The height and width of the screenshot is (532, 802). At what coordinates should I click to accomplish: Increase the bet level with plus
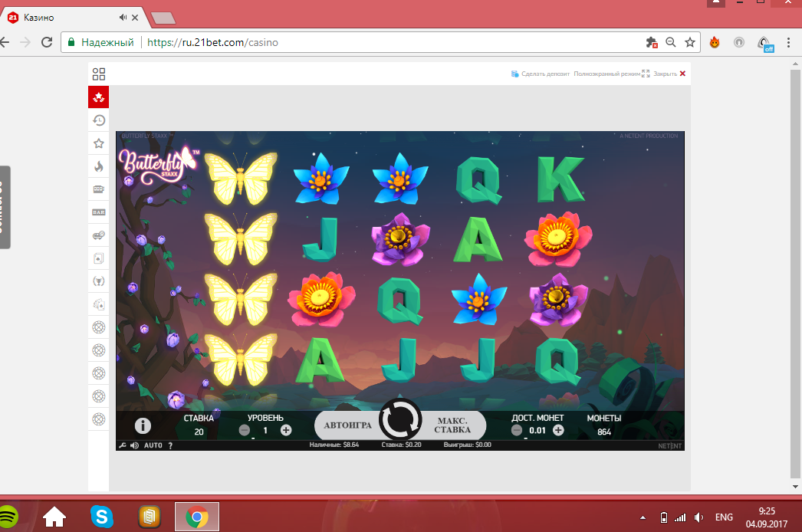coord(286,431)
